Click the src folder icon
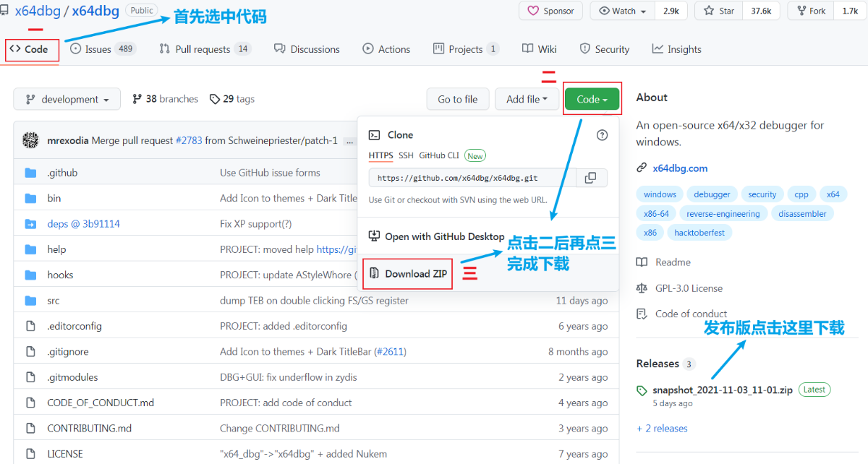 pyautogui.click(x=30, y=301)
